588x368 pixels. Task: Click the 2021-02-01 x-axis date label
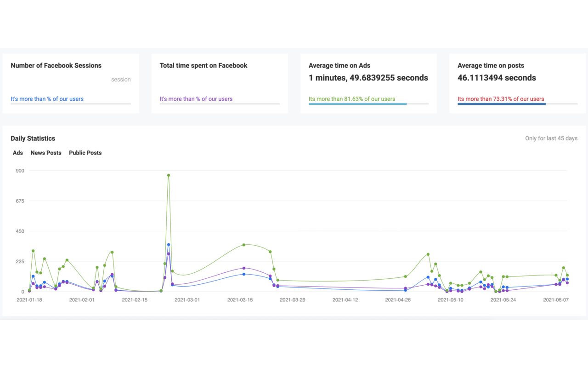82,300
